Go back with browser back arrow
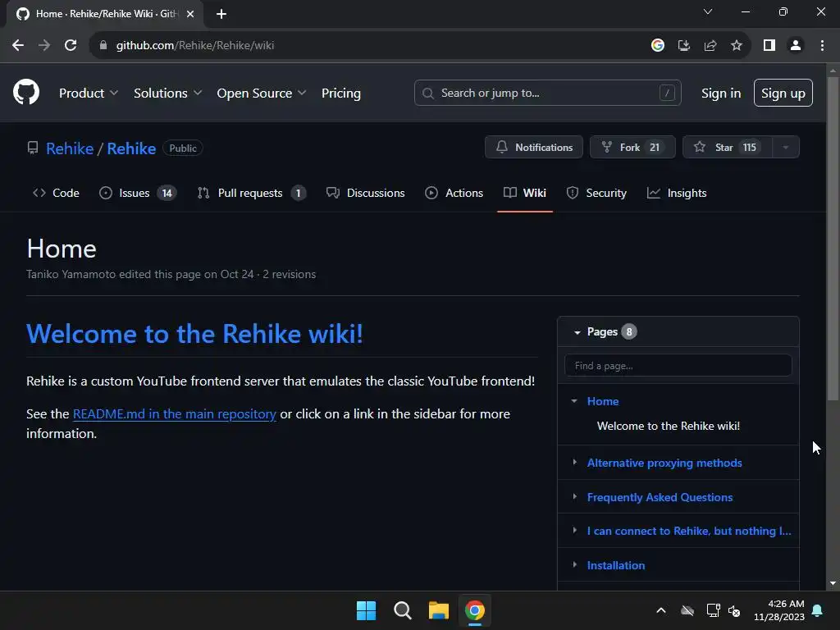 coord(18,46)
